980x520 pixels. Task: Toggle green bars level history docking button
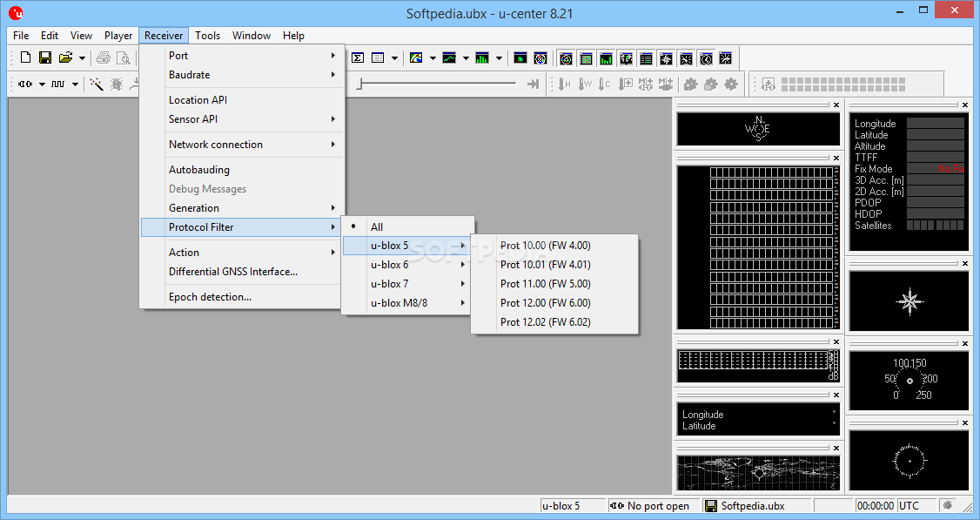coord(607,58)
